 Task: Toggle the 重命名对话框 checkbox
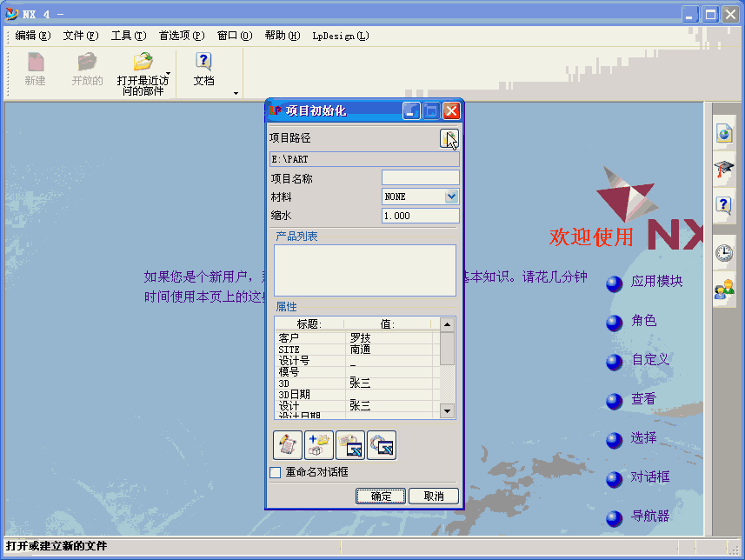click(x=275, y=472)
